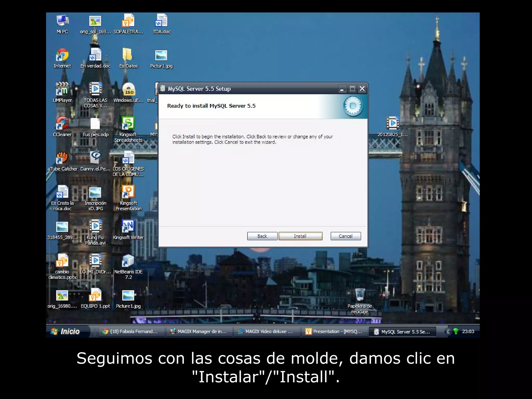The width and height of the screenshot is (532, 399).
Task: Click the Install button in MySQL setup
Action: tap(300, 236)
